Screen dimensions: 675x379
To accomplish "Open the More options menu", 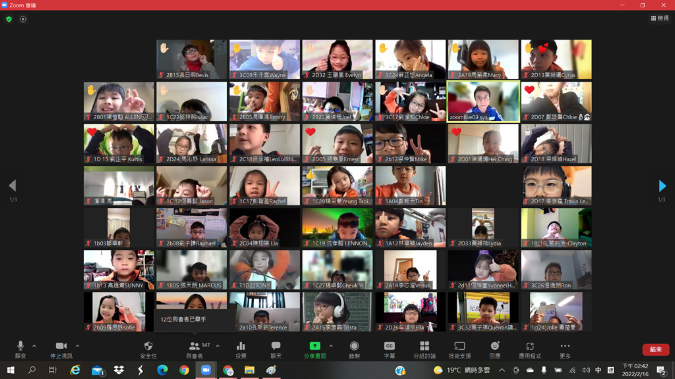I will pos(565,349).
